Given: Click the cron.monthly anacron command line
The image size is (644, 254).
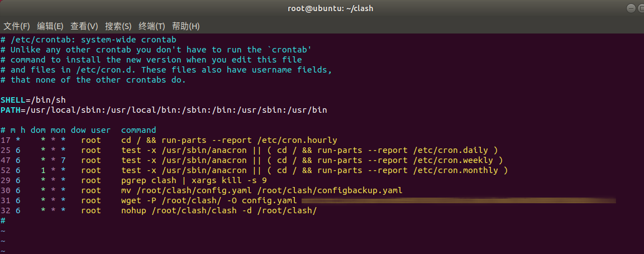Looking at the screenshot, I should point(314,170).
